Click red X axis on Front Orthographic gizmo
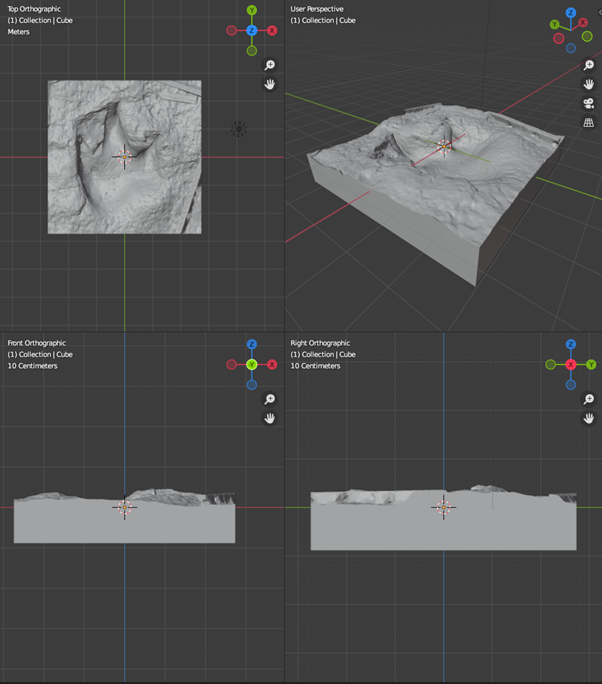 click(272, 365)
